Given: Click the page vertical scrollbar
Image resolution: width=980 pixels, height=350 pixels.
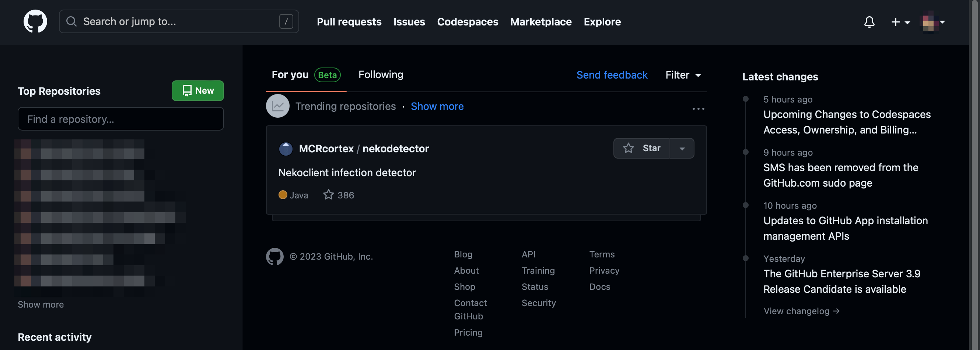Looking at the screenshot, I should 975,175.
